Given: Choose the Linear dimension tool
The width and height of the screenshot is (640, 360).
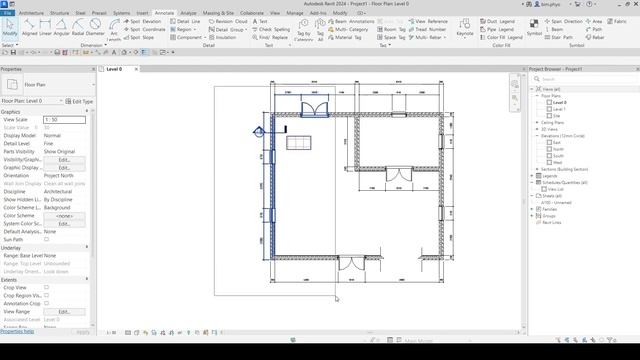Looking at the screenshot, I should [x=45, y=27].
